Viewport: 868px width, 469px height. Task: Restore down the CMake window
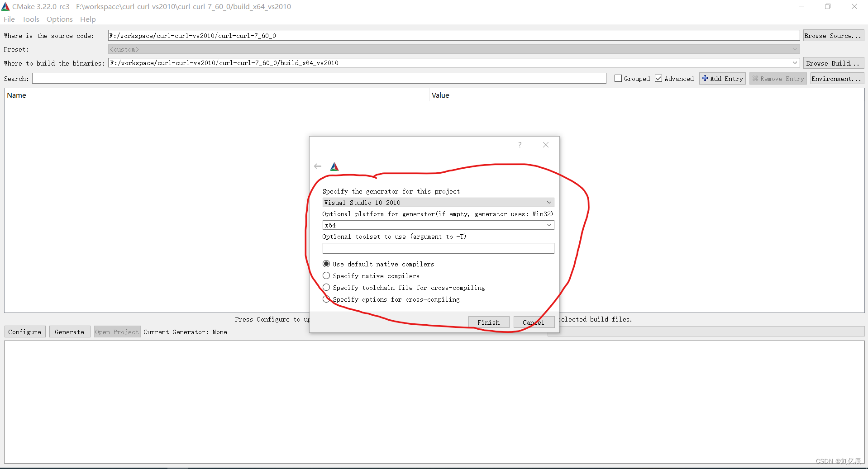[x=828, y=6]
